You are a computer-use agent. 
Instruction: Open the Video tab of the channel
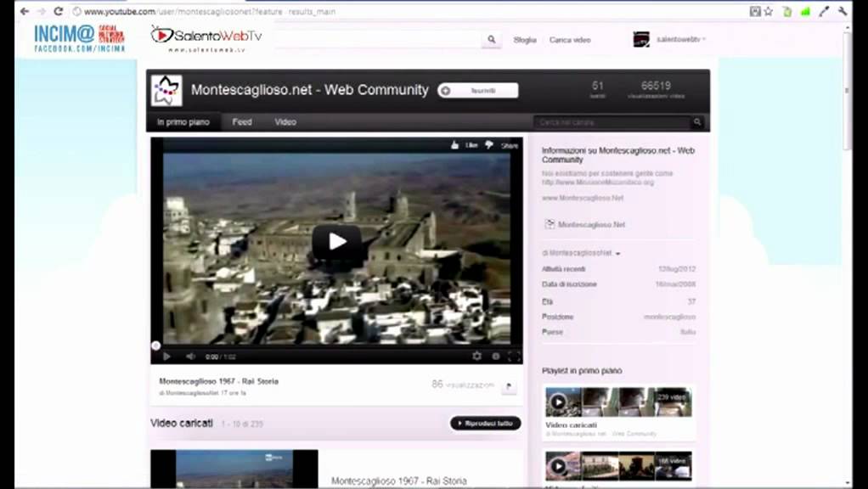[285, 122]
